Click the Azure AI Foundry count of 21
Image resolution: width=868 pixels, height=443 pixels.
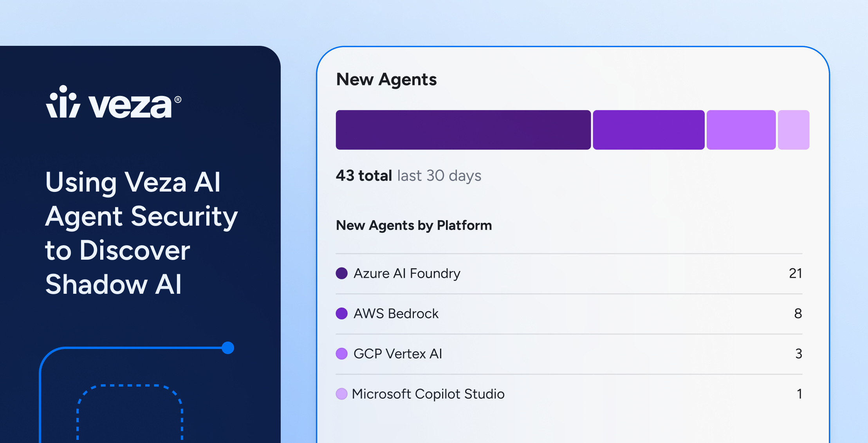(x=795, y=273)
